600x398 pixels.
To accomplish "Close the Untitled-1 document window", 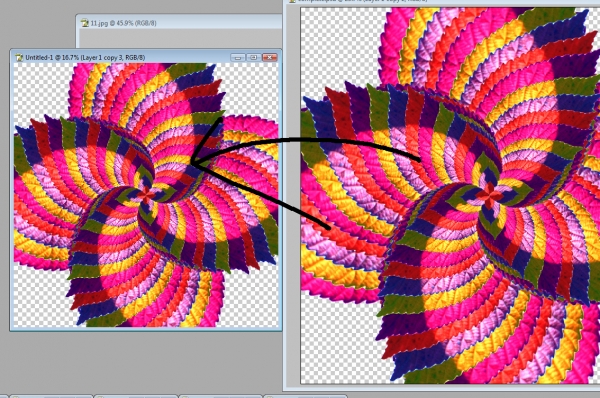I will pos(270,57).
